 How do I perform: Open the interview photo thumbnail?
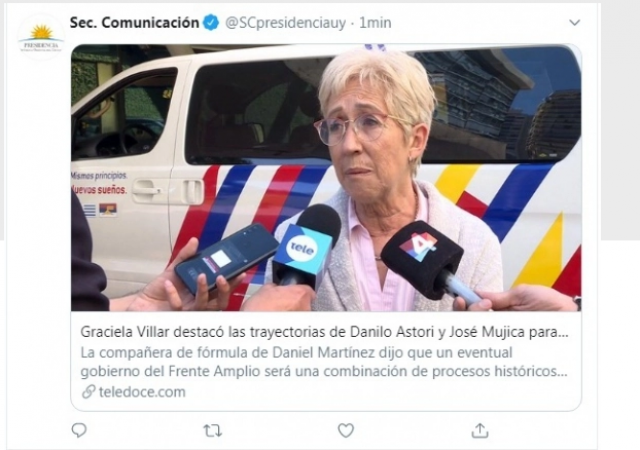coord(326,178)
